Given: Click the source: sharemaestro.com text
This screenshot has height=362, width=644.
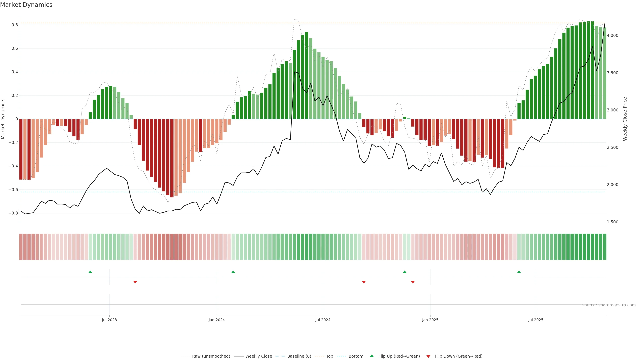Looking at the screenshot, I should pyautogui.click(x=609, y=305).
